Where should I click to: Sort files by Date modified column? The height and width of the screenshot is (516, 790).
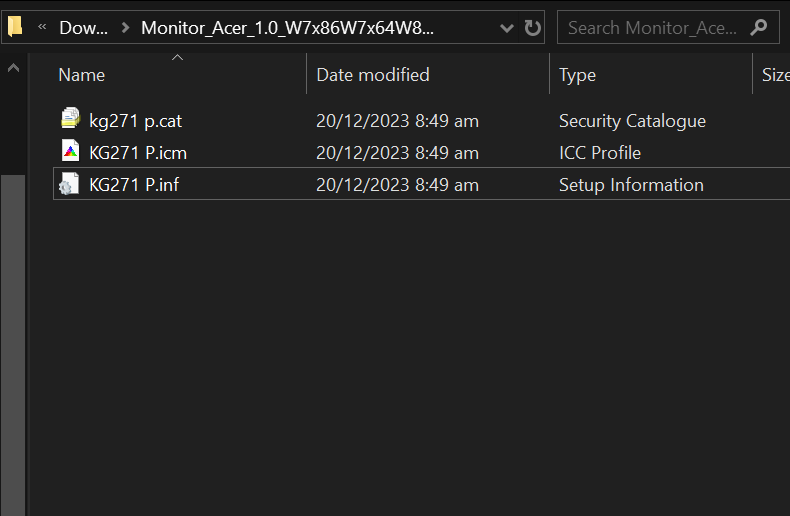click(x=372, y=75)
